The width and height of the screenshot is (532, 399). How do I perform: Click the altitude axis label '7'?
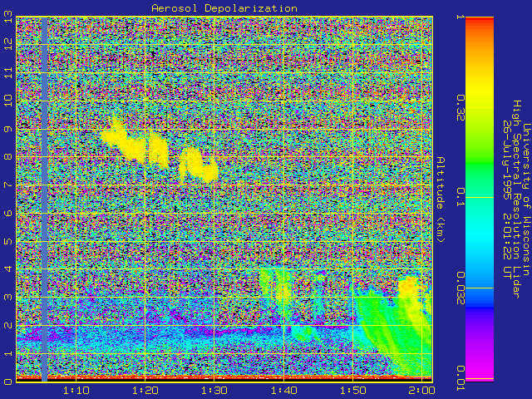tap(8, 185)
